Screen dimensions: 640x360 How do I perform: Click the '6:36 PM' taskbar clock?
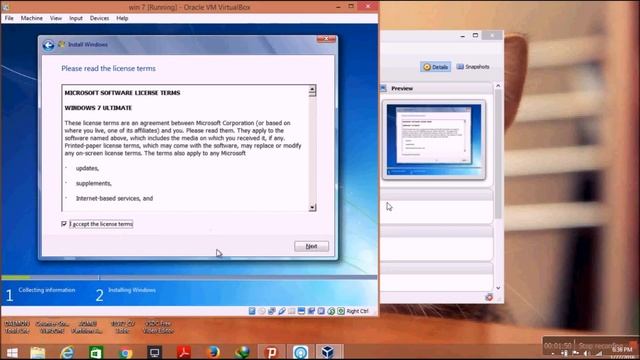622,350
